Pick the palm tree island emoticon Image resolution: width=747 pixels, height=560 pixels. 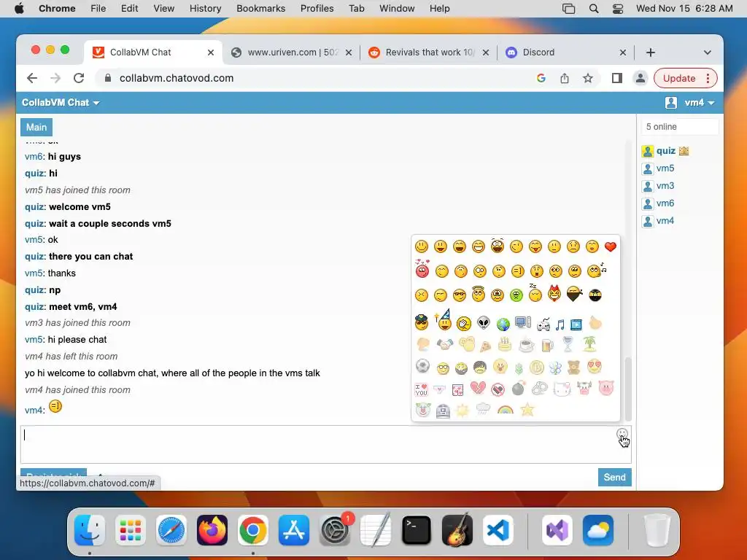[x=589, y=343]
